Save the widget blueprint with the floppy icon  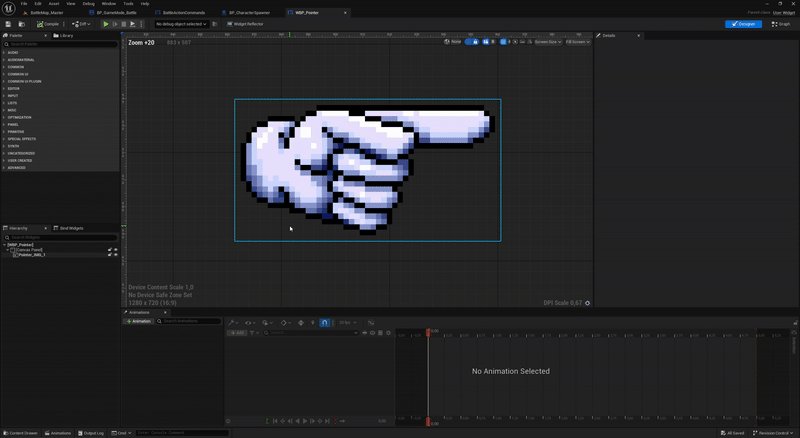click(8, 24)
